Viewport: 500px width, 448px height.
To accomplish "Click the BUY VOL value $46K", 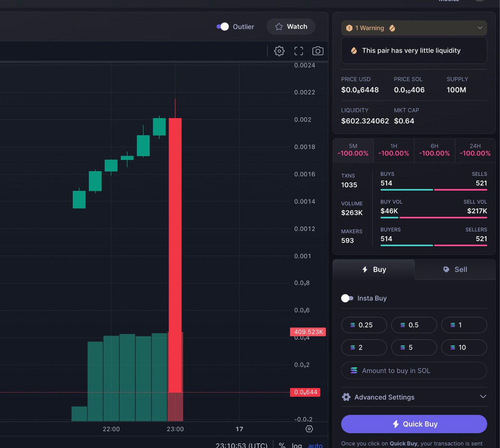I will coord(389,211).
